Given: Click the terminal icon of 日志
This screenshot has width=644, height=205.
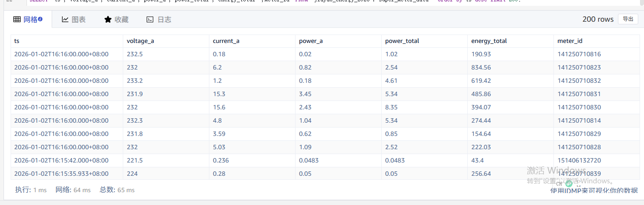Looking at the screenshot, I should pyautogui.click(x=150, y=19).
